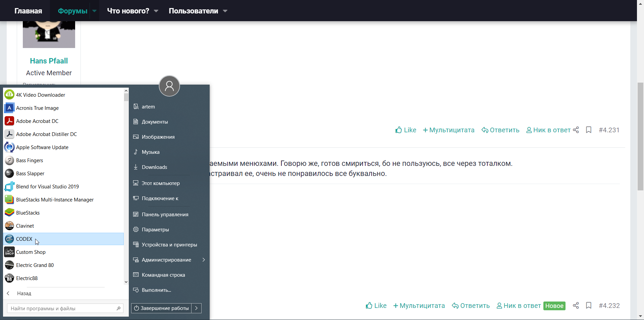Click the Adobe Acrobat DC icon
Image resolution: width=644 pixels, height=320 pixels.
pos(9,121)
